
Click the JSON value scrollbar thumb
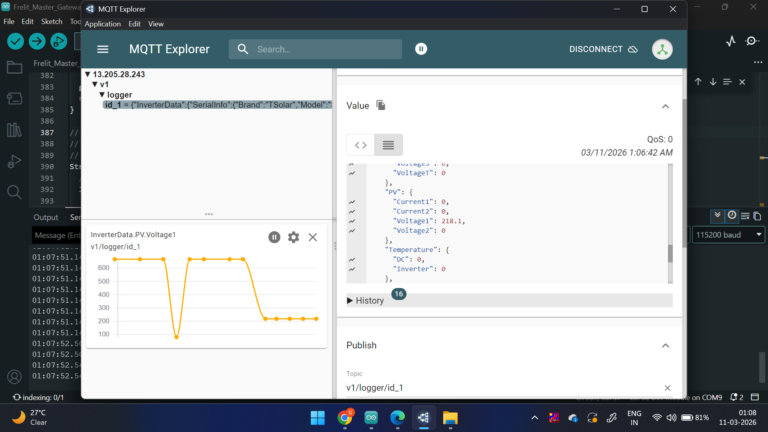[670, 253]
